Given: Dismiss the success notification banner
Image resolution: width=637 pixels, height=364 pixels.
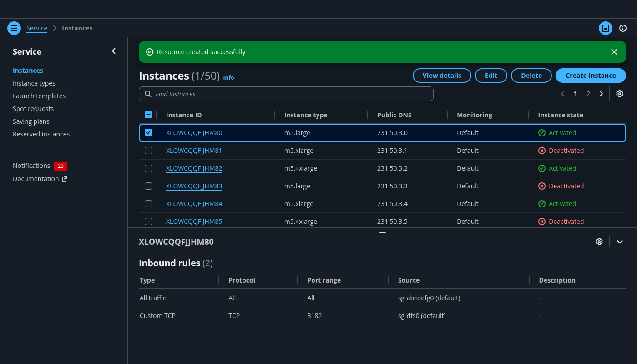Looking at the screenshot, I should click(614, 52).
